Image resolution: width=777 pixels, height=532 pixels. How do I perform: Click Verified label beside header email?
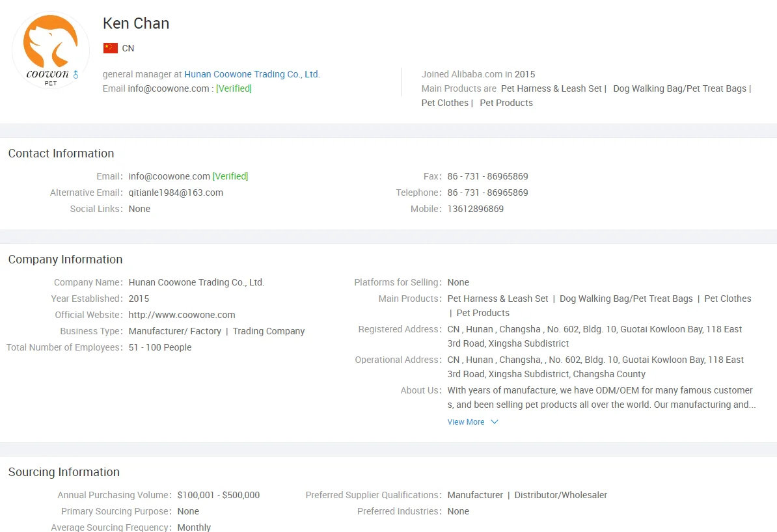(234, 88)
